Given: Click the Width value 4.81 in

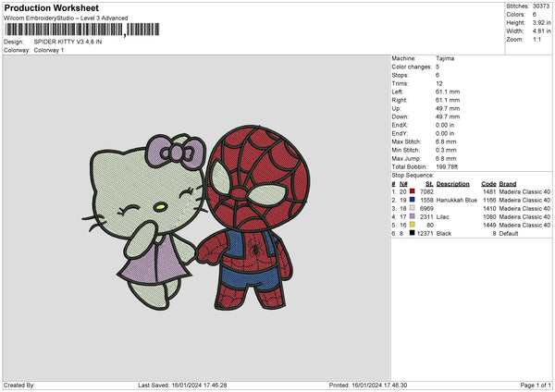Looking at the screenshot, I should point(541,31).
